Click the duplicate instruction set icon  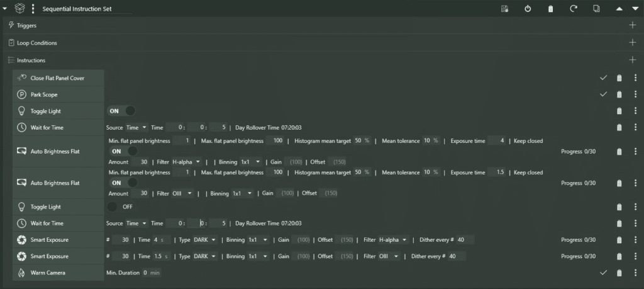596,9
